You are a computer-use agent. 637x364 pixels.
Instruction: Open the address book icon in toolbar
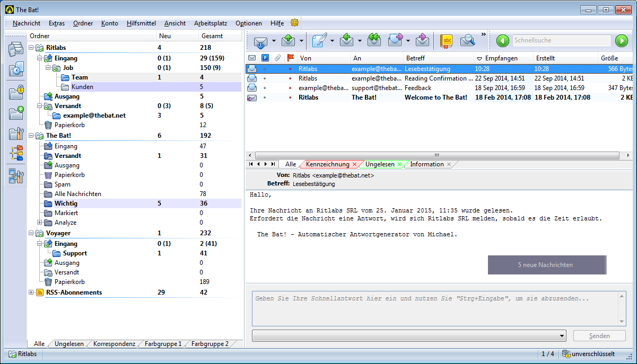click(447, 41)
